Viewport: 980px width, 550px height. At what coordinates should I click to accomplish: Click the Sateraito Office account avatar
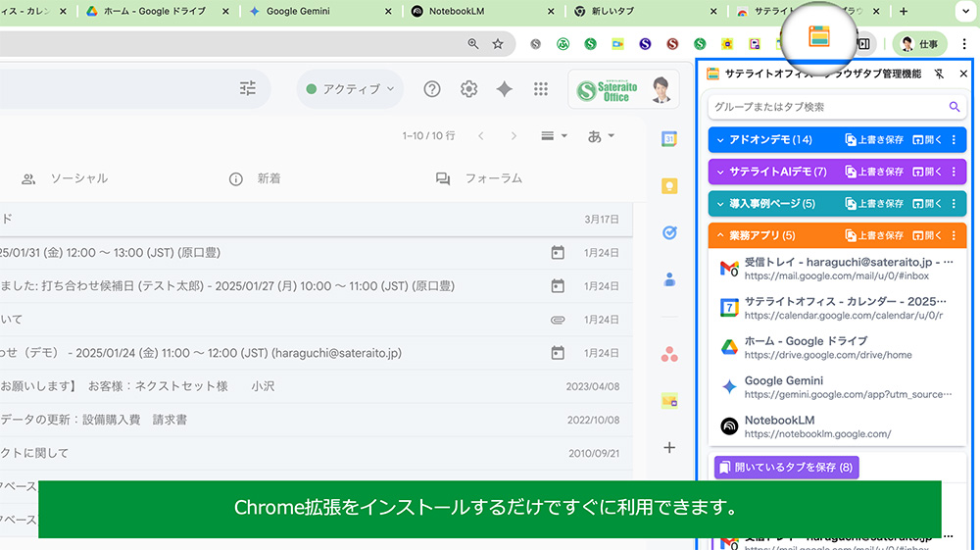(x=661, y=90)
